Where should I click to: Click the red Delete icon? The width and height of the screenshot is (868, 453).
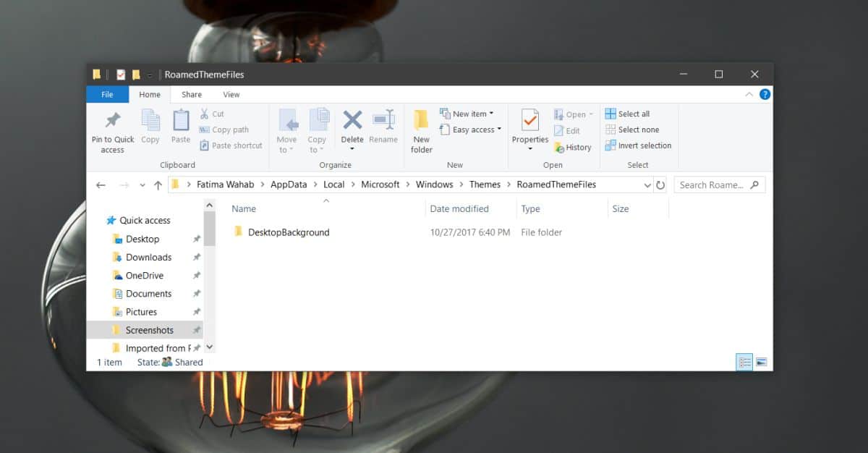[352, 119]
